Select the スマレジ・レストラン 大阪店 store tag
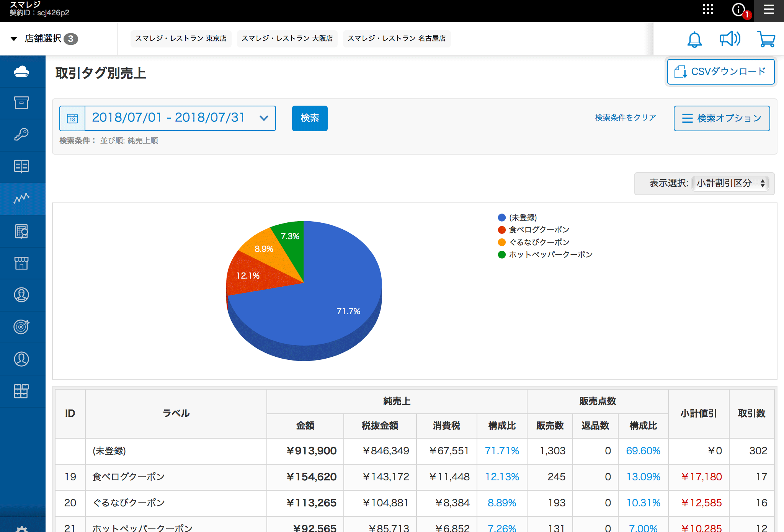The width and height of the screenshot is (784, 532). coord(287,39)
